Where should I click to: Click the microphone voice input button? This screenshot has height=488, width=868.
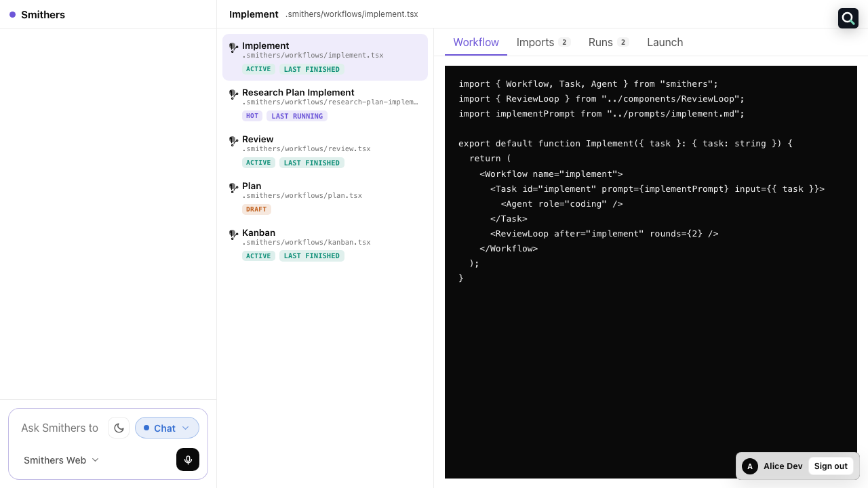[x=188, y=460]
